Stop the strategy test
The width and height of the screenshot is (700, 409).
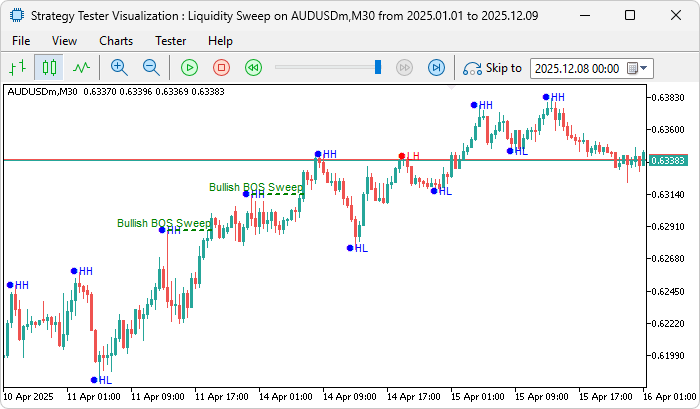221,67
